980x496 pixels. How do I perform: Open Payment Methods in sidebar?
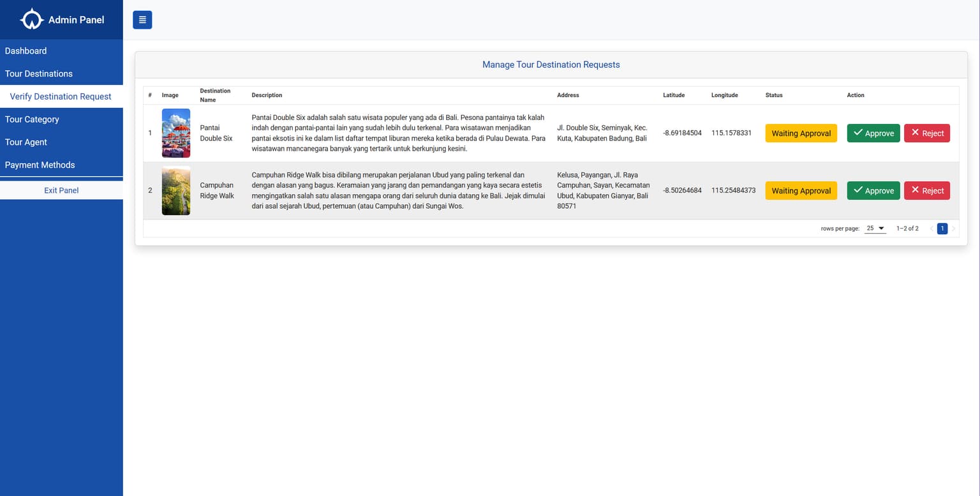(40, 165)
